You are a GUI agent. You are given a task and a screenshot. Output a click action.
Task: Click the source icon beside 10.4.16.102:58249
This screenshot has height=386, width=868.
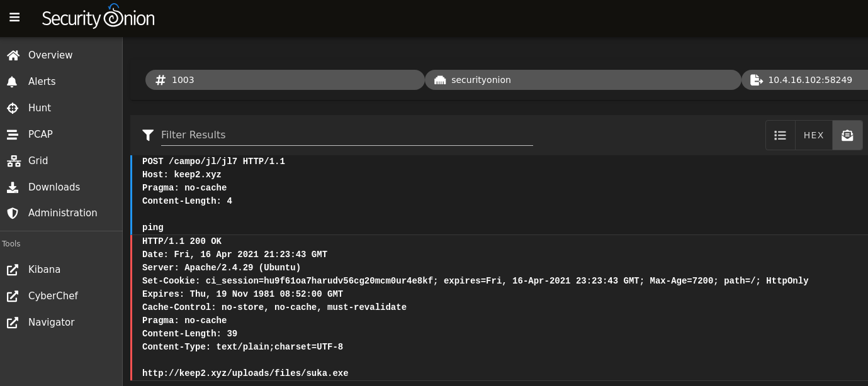(757, 80)
